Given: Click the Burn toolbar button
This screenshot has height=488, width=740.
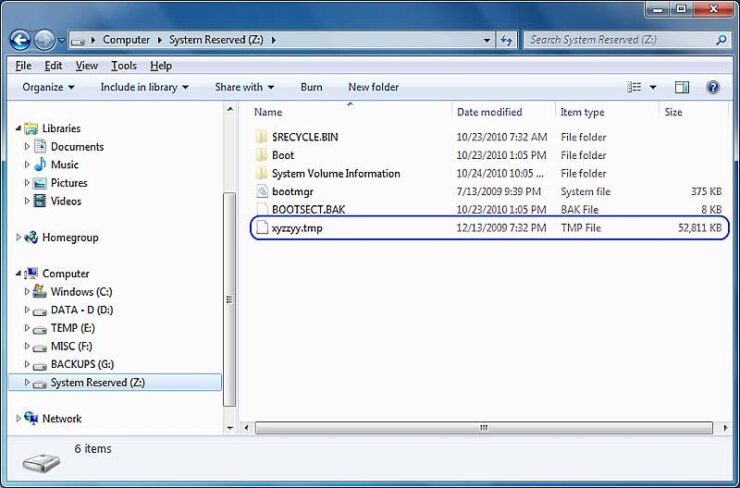Looking at the screenshot, I should pos(311,87).
